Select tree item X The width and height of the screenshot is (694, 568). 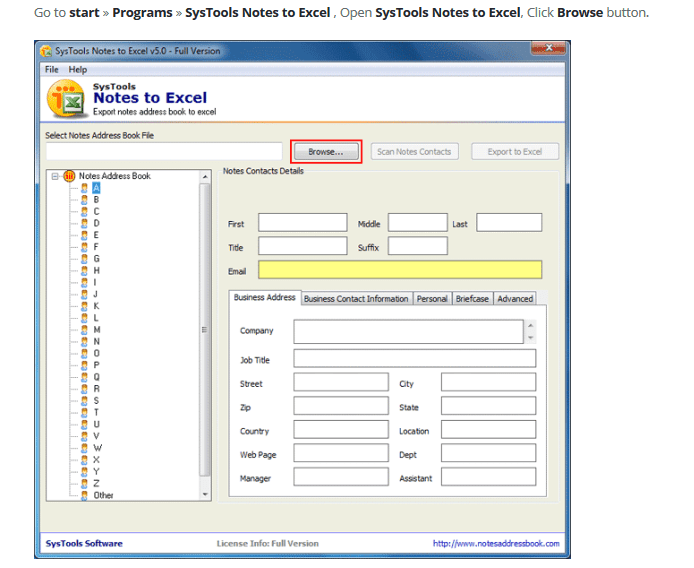[96, 460]
